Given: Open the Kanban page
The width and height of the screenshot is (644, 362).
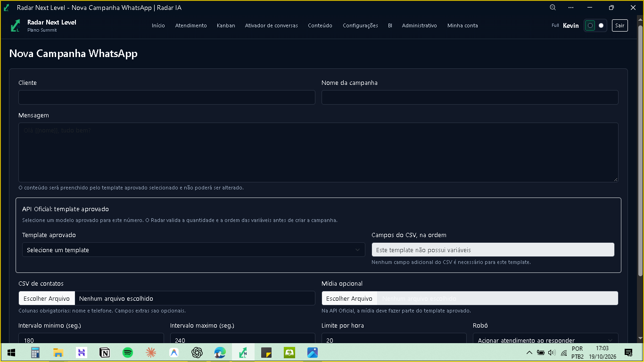Looking at the screenshot, I should coord(226,25).
